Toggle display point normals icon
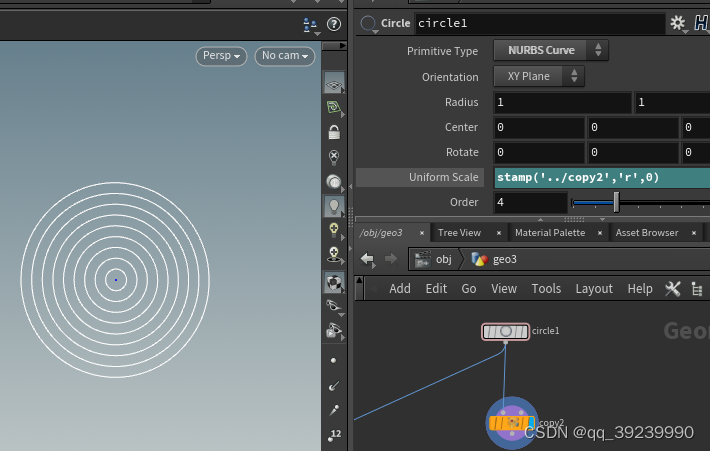 (x=334, y=386)
